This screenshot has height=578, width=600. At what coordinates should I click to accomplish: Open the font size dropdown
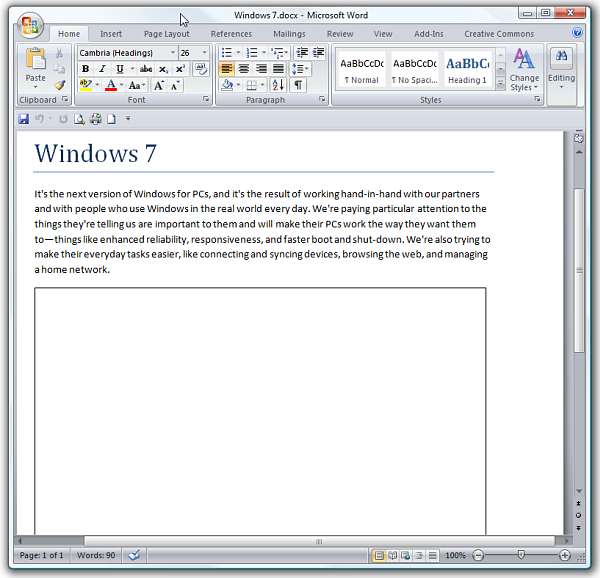204,52
